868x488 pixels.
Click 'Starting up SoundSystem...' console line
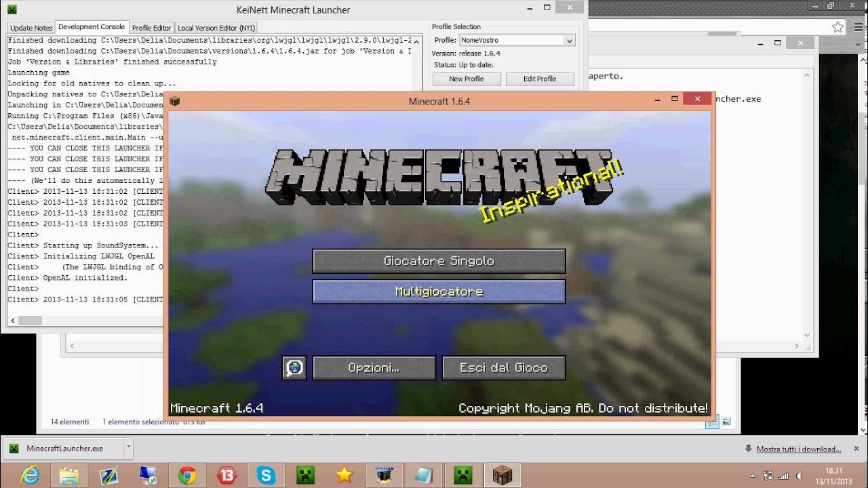click(x=101, y=245)
